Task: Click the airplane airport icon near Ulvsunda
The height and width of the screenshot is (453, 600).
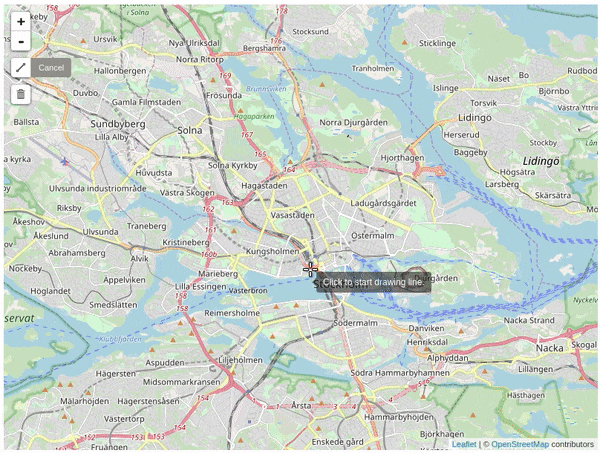Action: click(x=65, y=161)
